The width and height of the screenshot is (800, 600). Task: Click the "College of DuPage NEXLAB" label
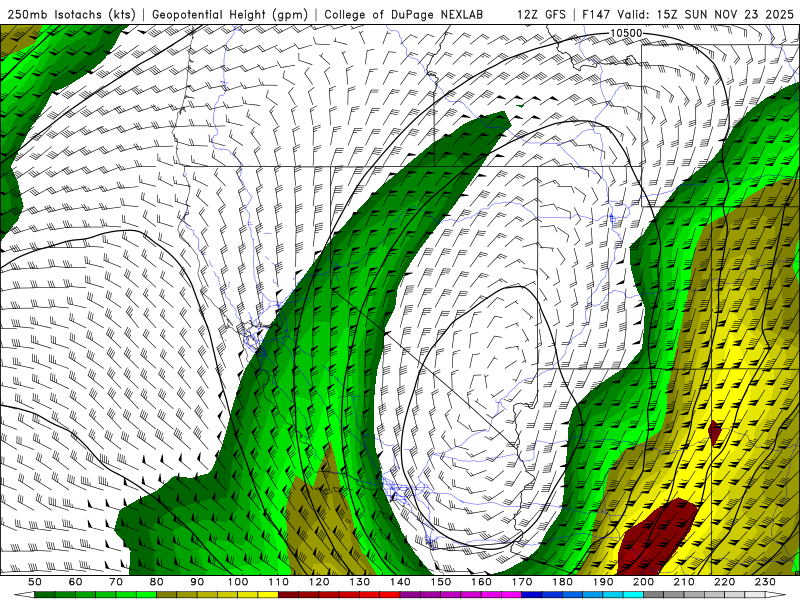403,14
